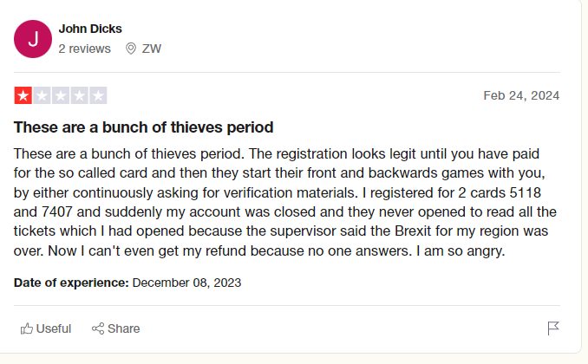Click the "December 08, 2023" experience date

(x=186, y=283)
